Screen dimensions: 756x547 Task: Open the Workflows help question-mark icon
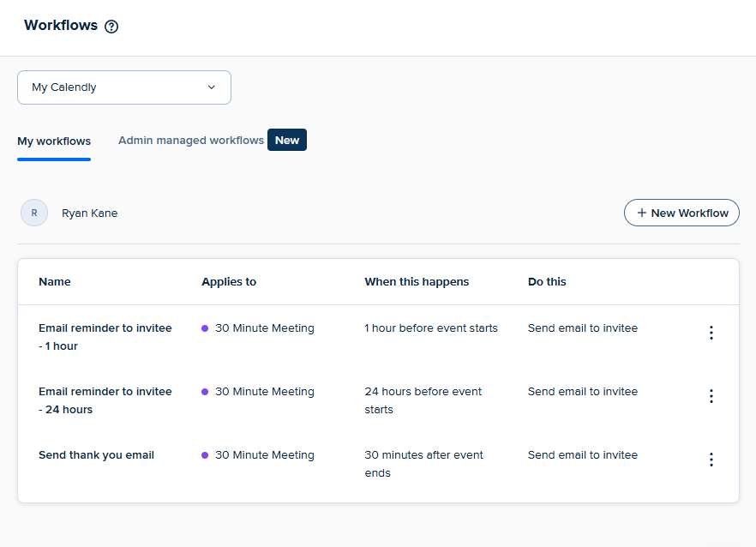click(x=111, y=26)
